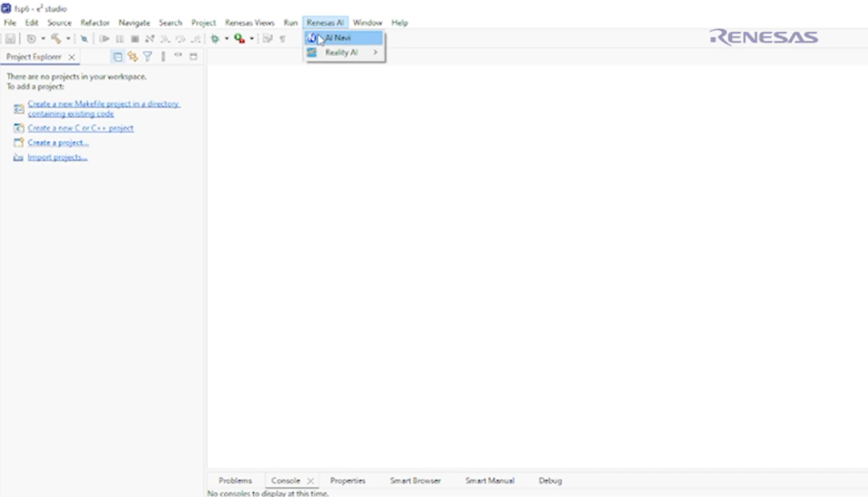Switch to the bottom Debug tab
Viewport: 868px width, 497px height.
pos(551,481)
